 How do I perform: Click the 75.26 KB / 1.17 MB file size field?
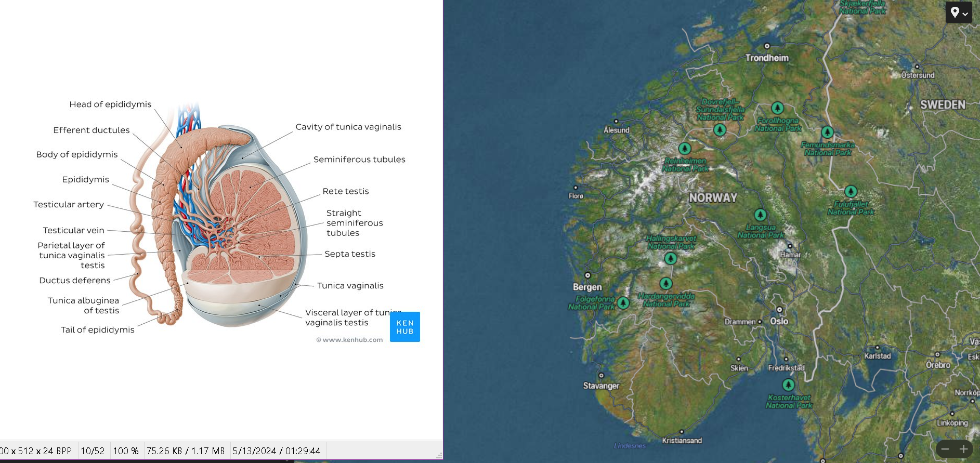[186, 451]
